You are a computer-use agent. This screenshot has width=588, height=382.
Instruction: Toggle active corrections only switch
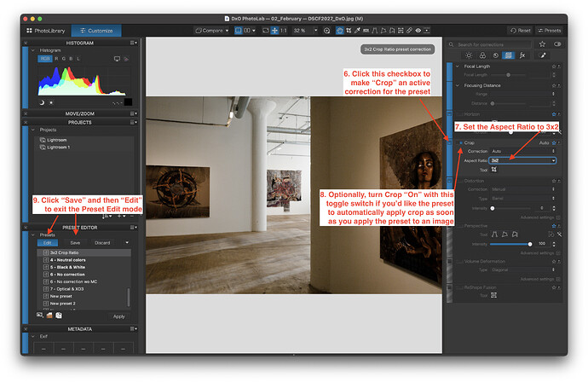tap(557, 44)
